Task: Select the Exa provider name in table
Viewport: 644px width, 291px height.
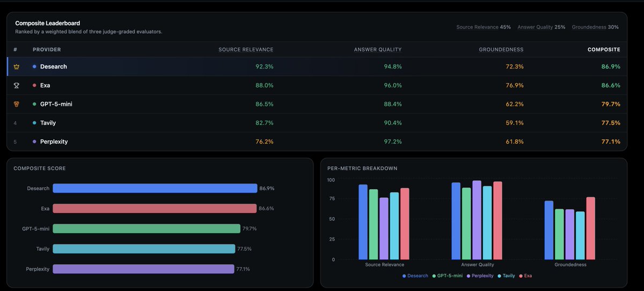Action: 45,85
